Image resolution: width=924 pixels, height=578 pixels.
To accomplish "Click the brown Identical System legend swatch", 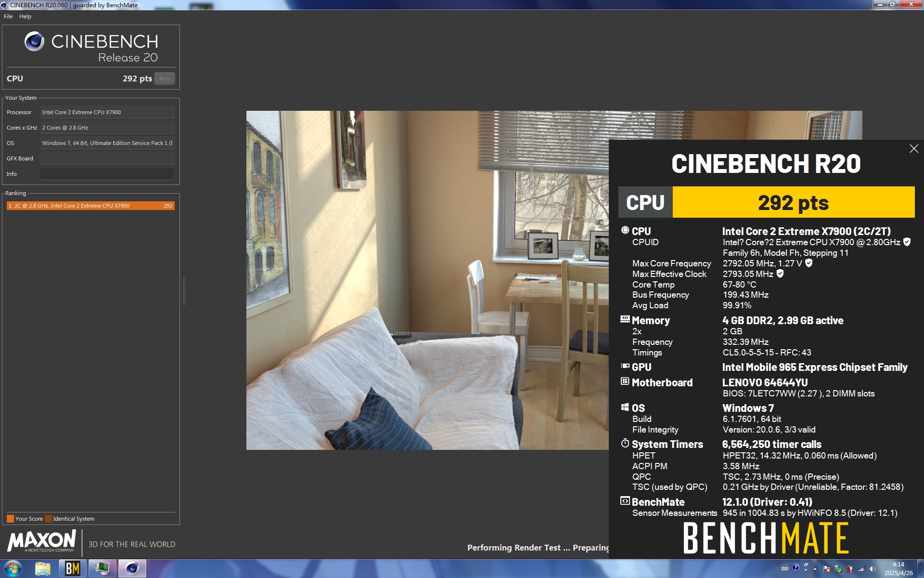I will pos(48,519).
